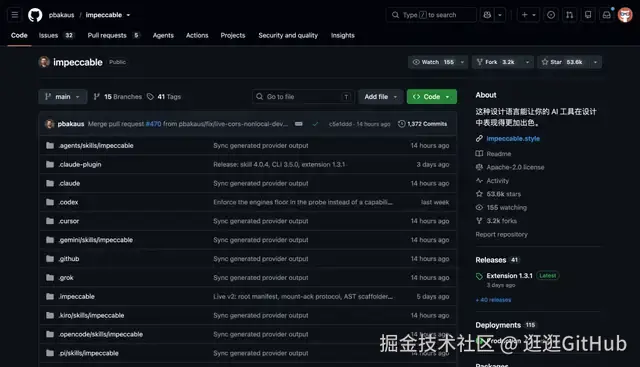Open the .kiro/skills/impeccable folder
This screenshot has width=640, height=367.
click(91, 316)
